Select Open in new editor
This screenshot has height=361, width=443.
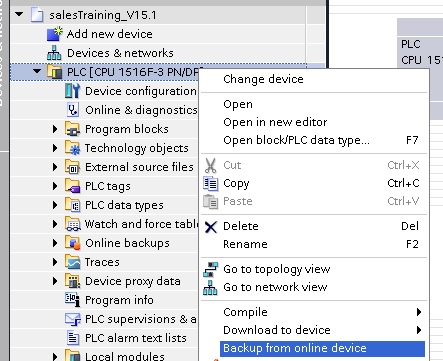tap(275, 122)
